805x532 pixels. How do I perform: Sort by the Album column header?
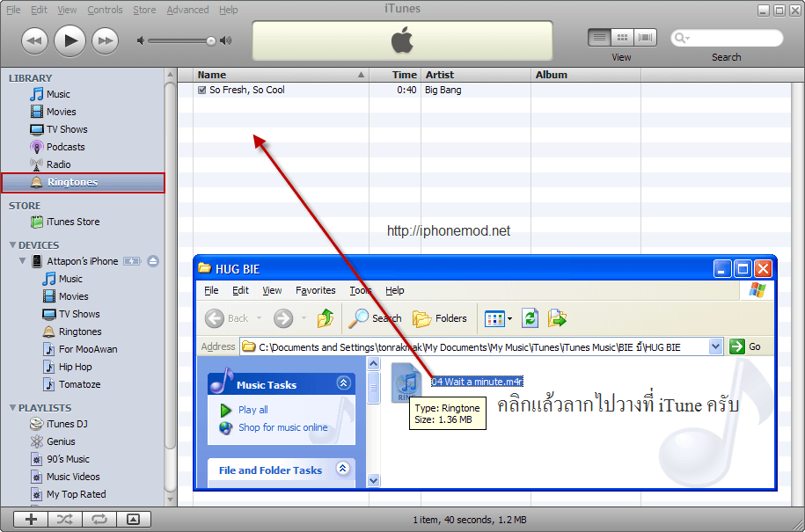pyautogui.click(x=586, y=75)
